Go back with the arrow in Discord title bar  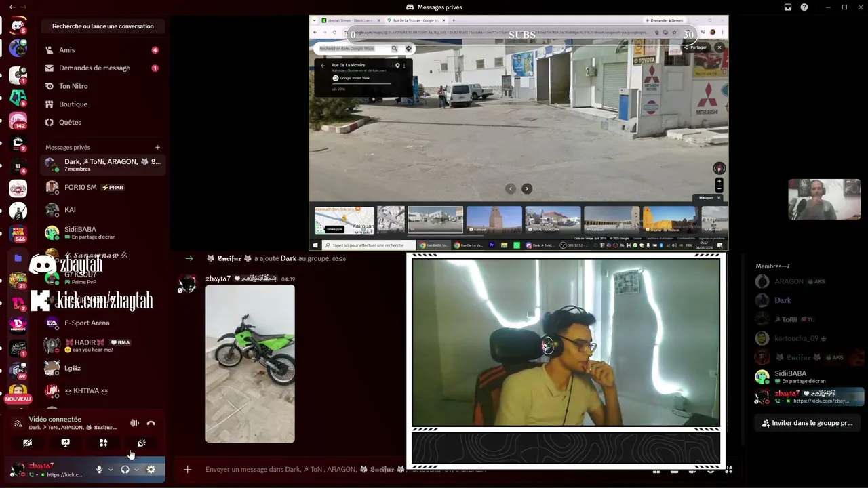pos(12,7)
